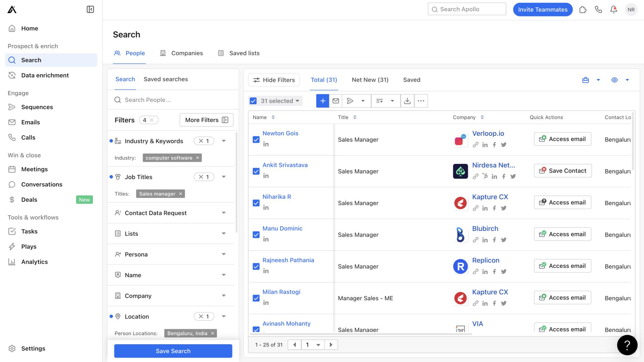Click Access email for Manu Dominic

562,234
